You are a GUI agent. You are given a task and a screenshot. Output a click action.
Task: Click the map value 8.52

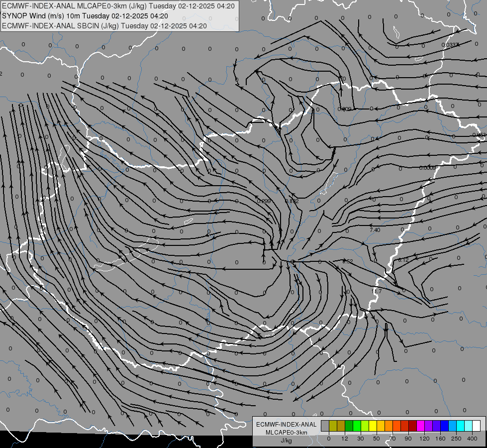348,261
